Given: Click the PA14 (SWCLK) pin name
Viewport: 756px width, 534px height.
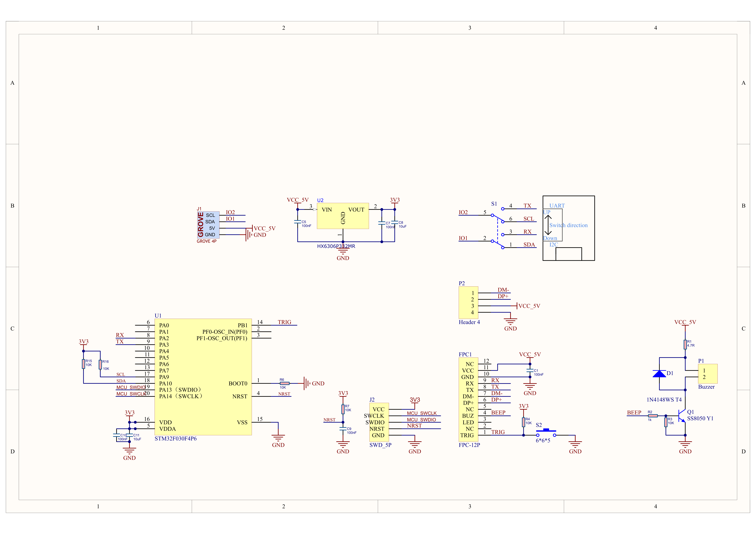Looking at the screenshot, I should (181, 396).
